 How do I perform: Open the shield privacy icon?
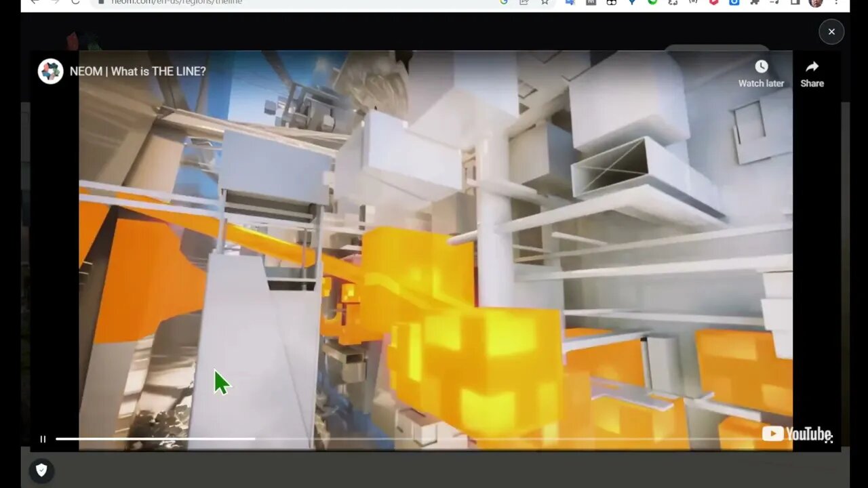click(41, 470)
